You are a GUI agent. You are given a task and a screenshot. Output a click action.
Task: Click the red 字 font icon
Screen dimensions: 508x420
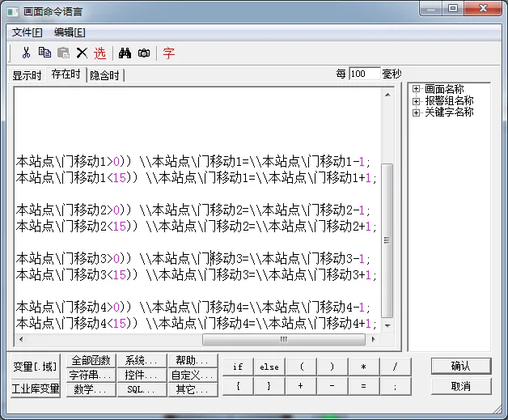click(x=169, y=53)
